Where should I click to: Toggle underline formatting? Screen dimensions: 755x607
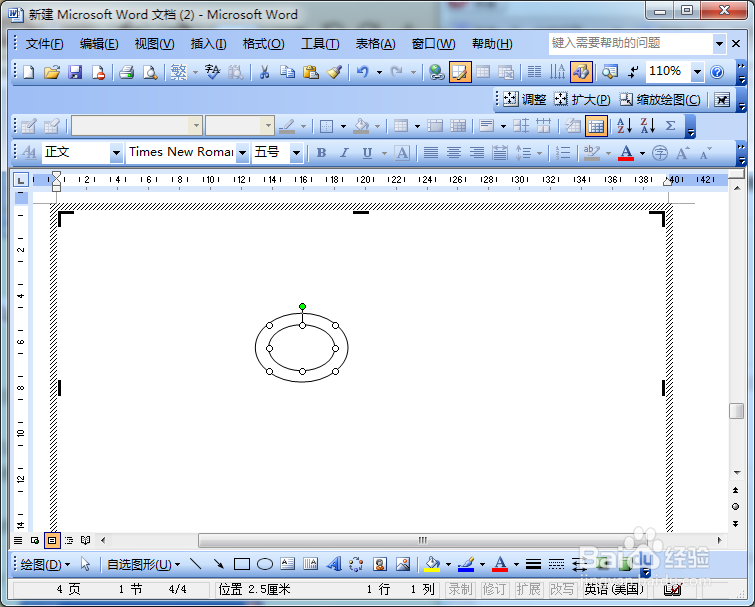tap(367, 153)
